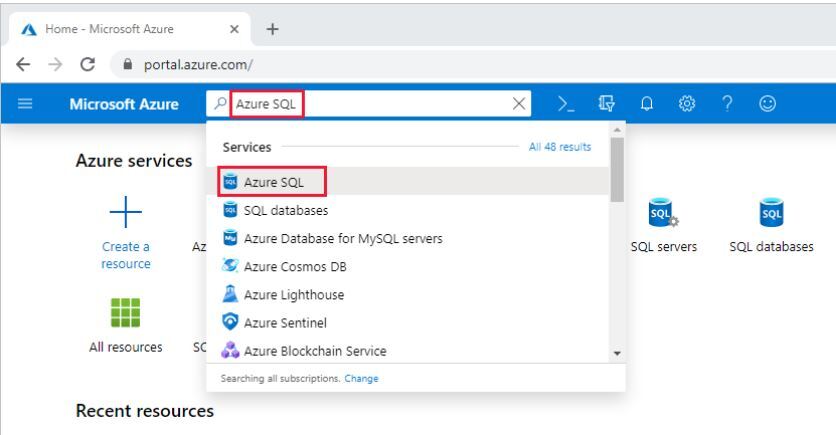Image resolution: width=836 pixels, height=435 pixels.
Task: Change the subscriptions being searched
Action: [x=361, y=378]
